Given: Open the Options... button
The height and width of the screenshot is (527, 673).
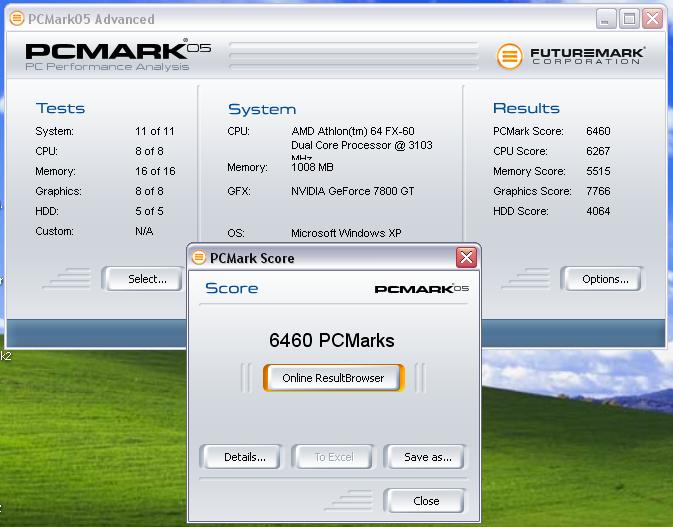Looking at the screenshot, I should 603,279.
